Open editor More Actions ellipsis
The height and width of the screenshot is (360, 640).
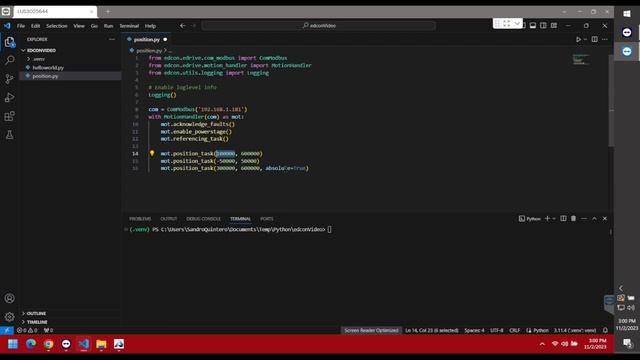605,40
